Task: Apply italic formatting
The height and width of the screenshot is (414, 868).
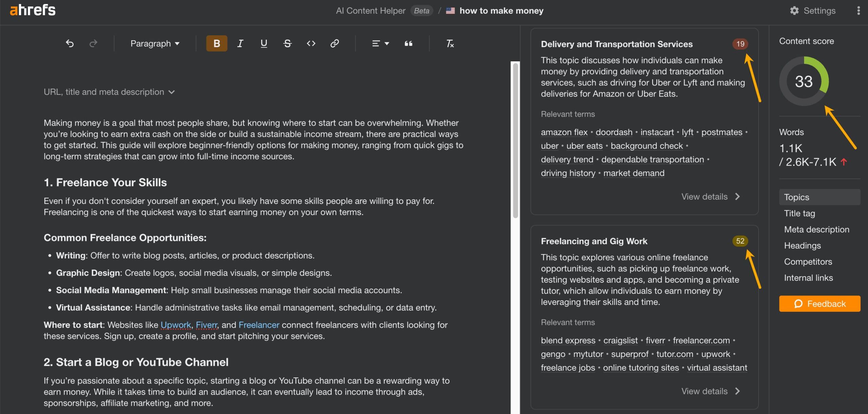Action: point(240,43)
